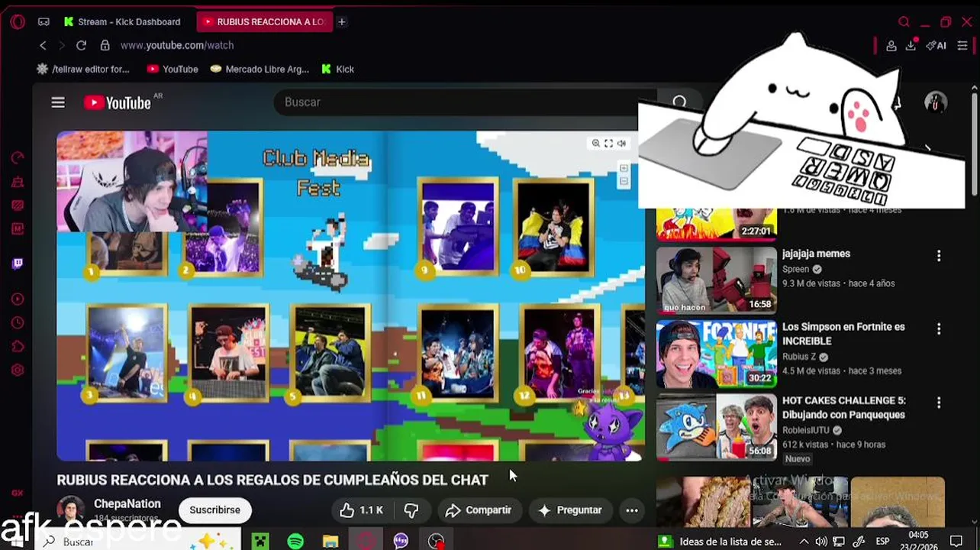Open the second red sidebar icon below arrow
This screenshot has height=550, width=980.
[18, 182]
